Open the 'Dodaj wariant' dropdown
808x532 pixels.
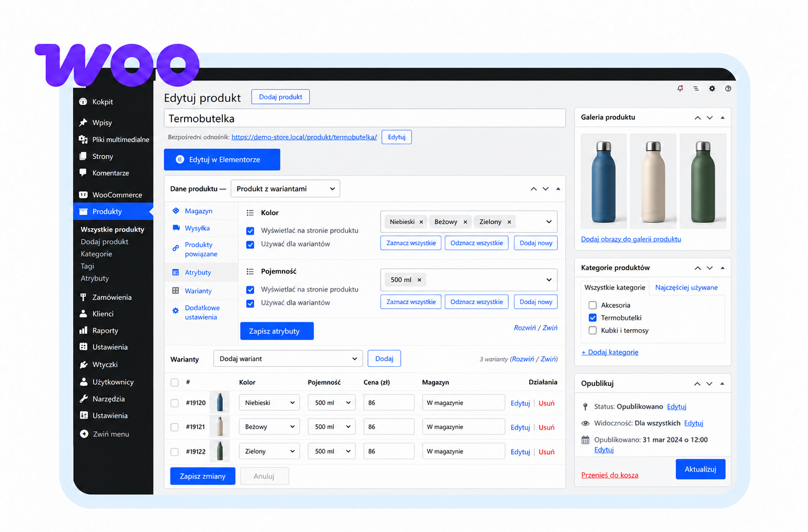click(x=288, y=358)
